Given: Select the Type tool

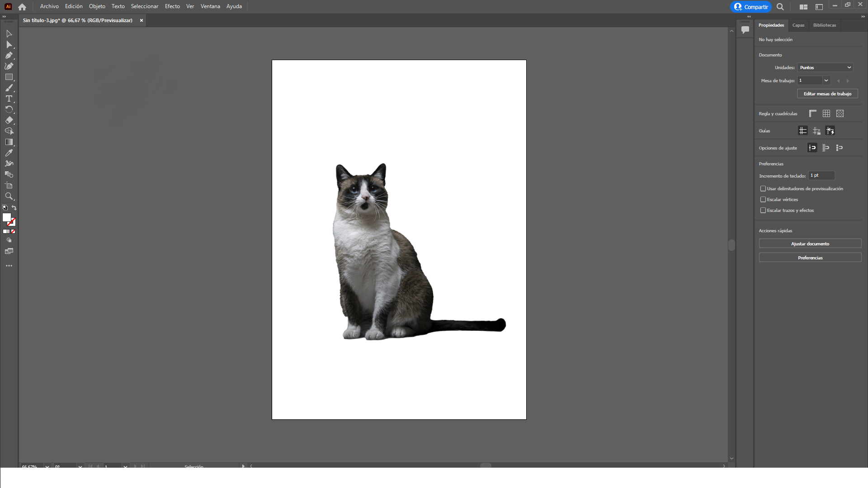Looking at the screenshot, I should pyautogui.click(x=9, y=99).
